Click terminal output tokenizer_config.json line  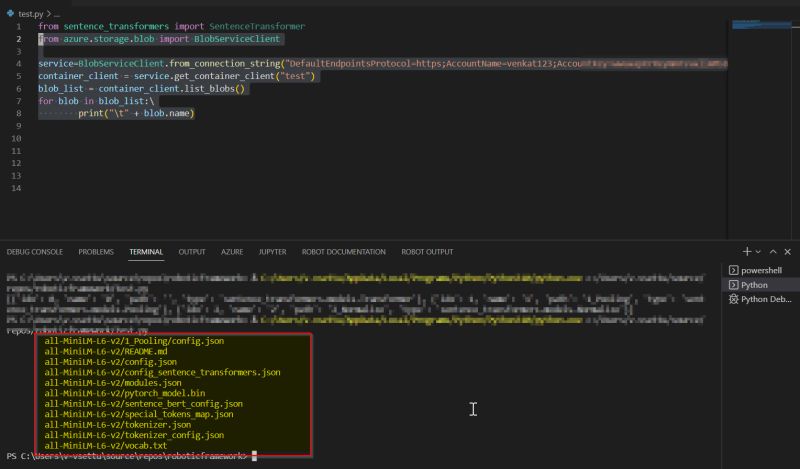pyautogui.click(x=134, y=435)
